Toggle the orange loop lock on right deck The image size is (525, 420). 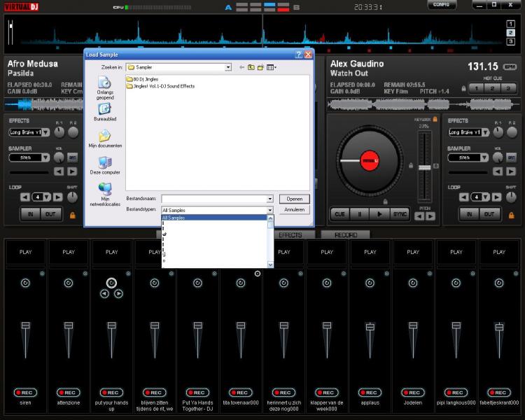point(511,215)
